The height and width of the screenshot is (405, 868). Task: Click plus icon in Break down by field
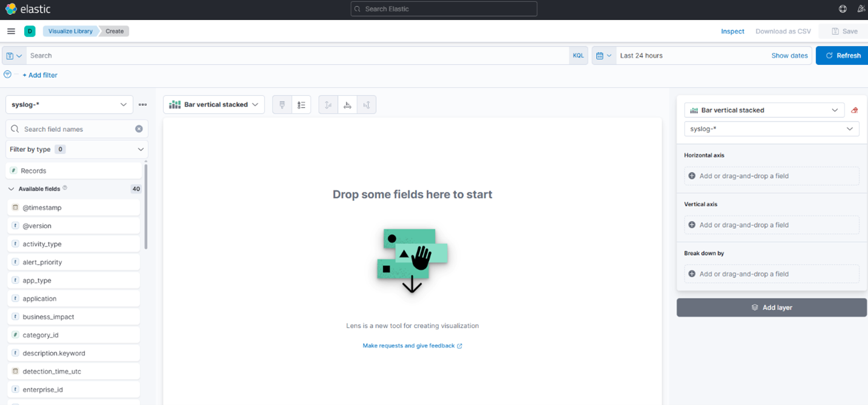(x=692, y=274)
